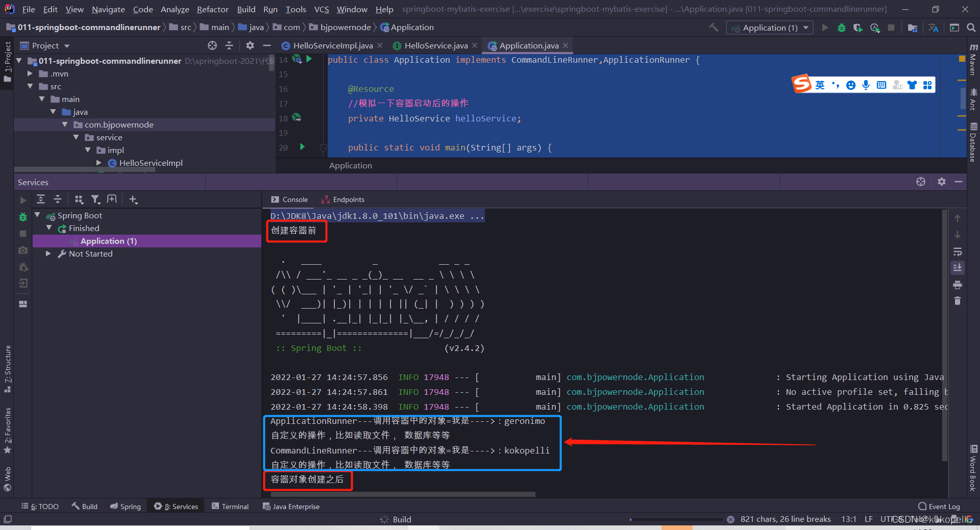The width and height of the screenshot is (980, 530).
Task: Toggle scroll-to-end in the console
Action: 958,268
